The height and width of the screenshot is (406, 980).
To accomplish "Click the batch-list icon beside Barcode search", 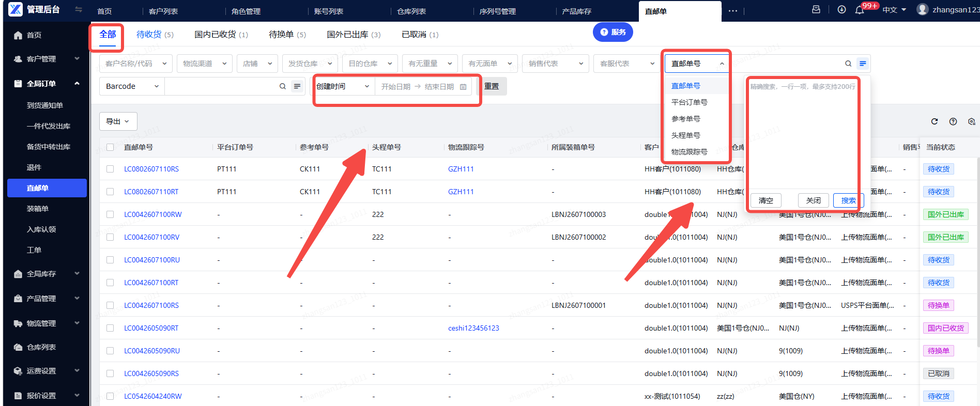I will [x=297, y=86].
